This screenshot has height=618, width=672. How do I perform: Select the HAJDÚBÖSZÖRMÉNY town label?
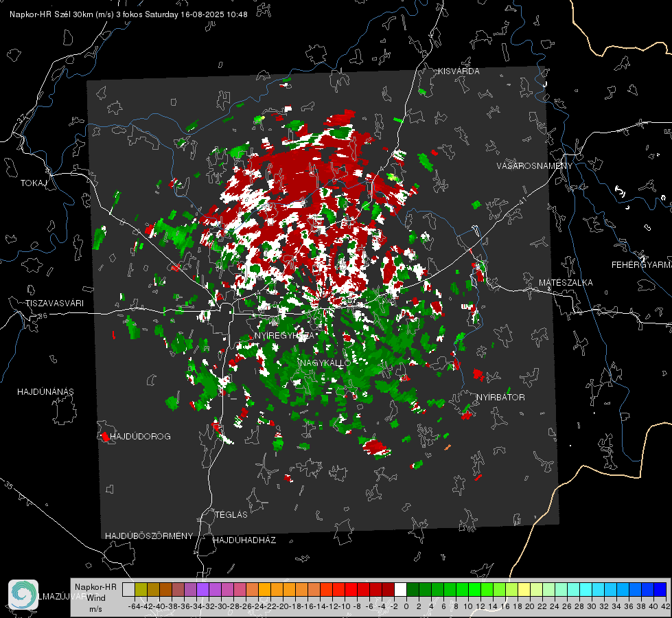(x=149, y=536)
